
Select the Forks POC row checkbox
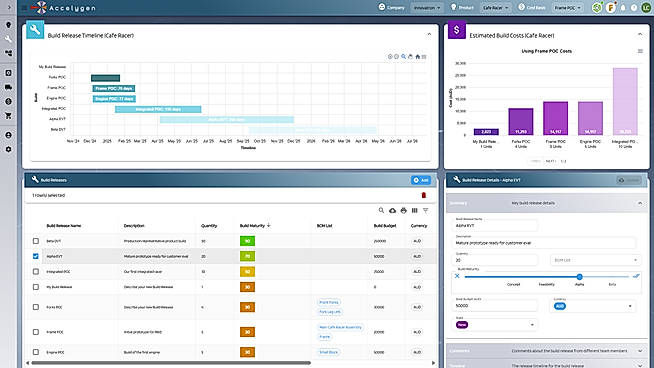point(36,307)
